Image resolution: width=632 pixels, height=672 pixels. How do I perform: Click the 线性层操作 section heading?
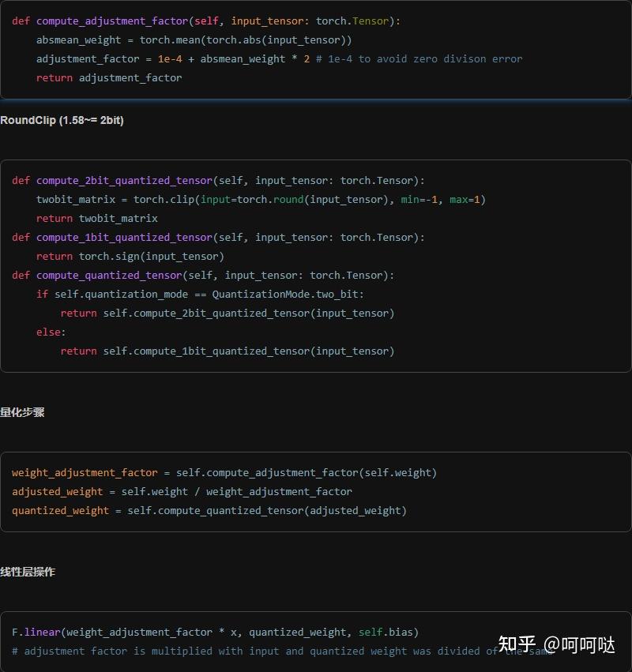click(28, 572)
